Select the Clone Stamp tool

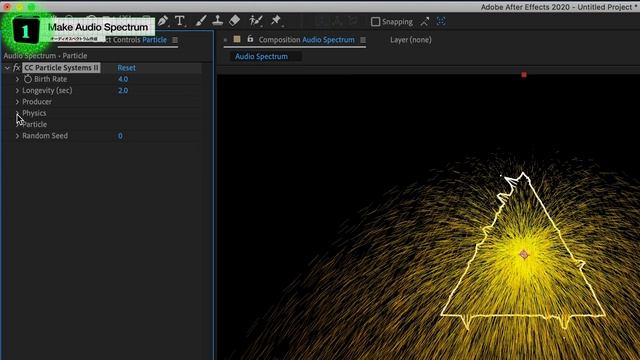(x=218, y=21)
